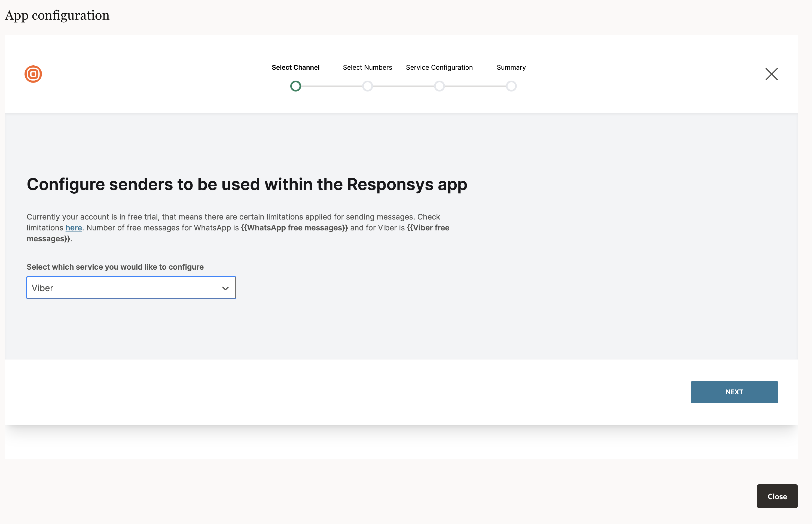Click the progress line between Channel and Numbers
Image resolution: width=812 pixels, height=524 pixels.
tap(331, 86)
